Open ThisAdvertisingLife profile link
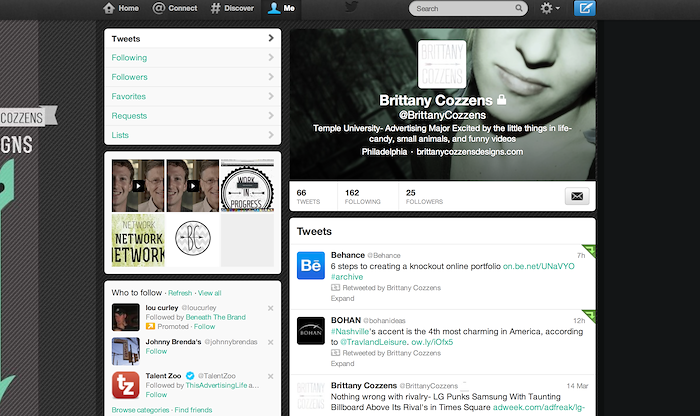 (217, 385)
